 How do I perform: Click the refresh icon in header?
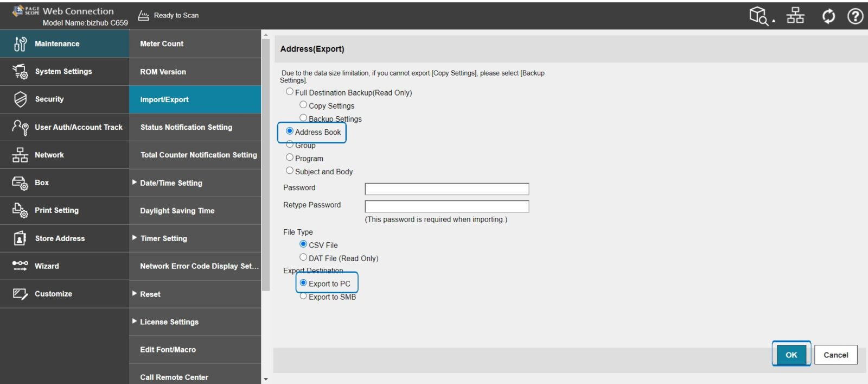click(828, 16)
